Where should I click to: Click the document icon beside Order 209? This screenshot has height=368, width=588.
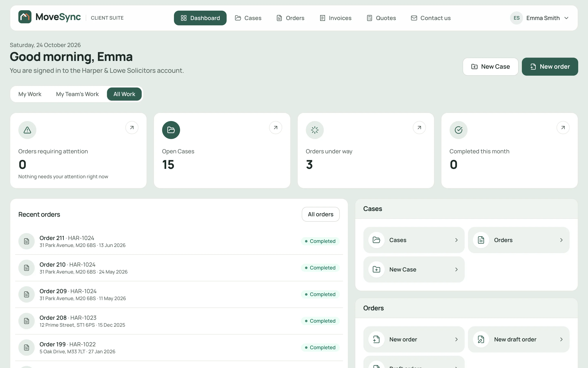click(27, 294)
